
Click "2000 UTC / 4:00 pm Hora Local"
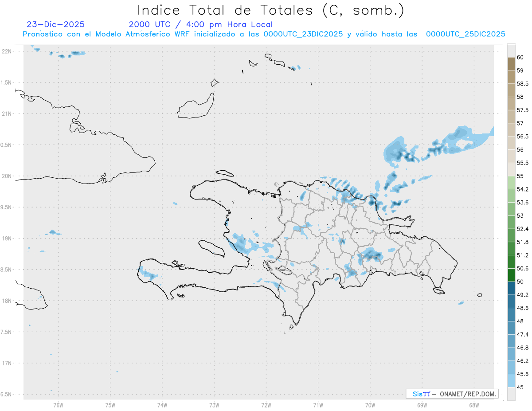tap(201, 24)
